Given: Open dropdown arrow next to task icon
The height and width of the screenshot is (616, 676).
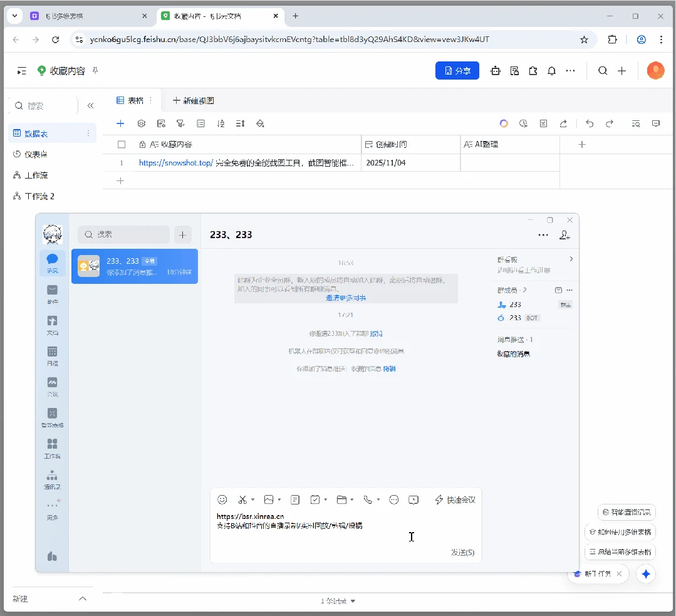Looking at the screenshot, I should tap(326, 499).
